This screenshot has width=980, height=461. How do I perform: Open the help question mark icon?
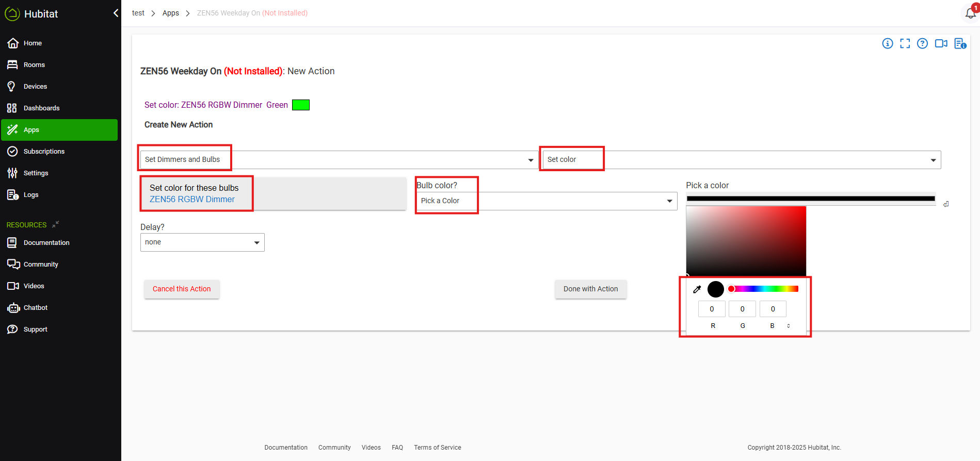pyautogui.click(x=923, y=43)
